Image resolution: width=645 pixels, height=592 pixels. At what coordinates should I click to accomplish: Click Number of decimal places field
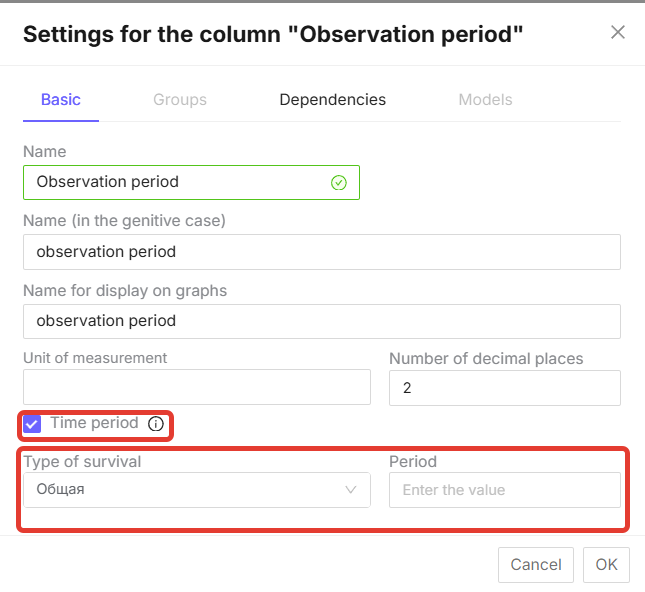point(504,388)
